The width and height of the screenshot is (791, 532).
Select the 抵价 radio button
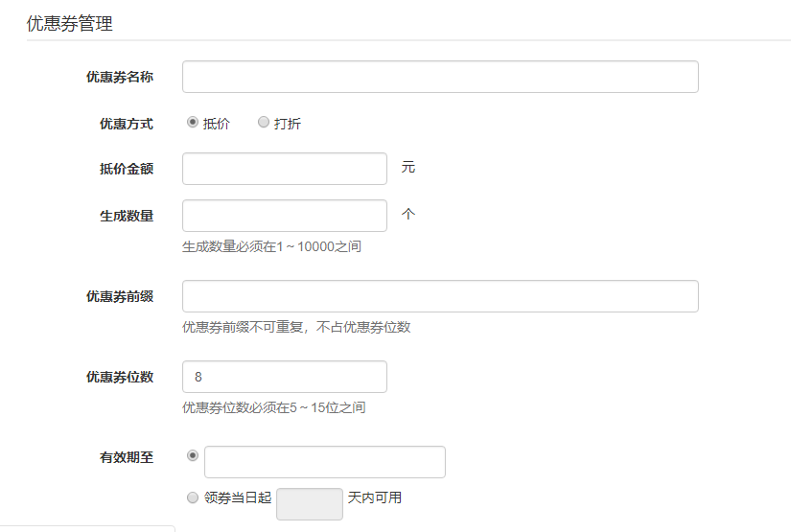pyautogui.click(x=193, y=123)
